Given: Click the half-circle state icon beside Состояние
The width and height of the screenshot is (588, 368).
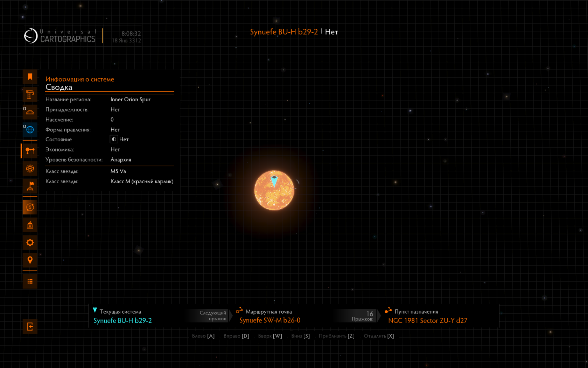Looking at the screenshot, I should [x=114, y=139].
